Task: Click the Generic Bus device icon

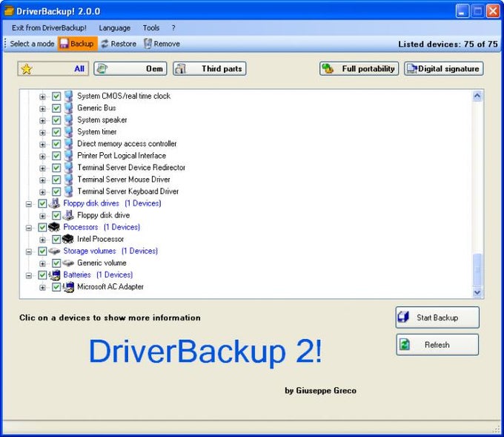Action: (68, 108)
